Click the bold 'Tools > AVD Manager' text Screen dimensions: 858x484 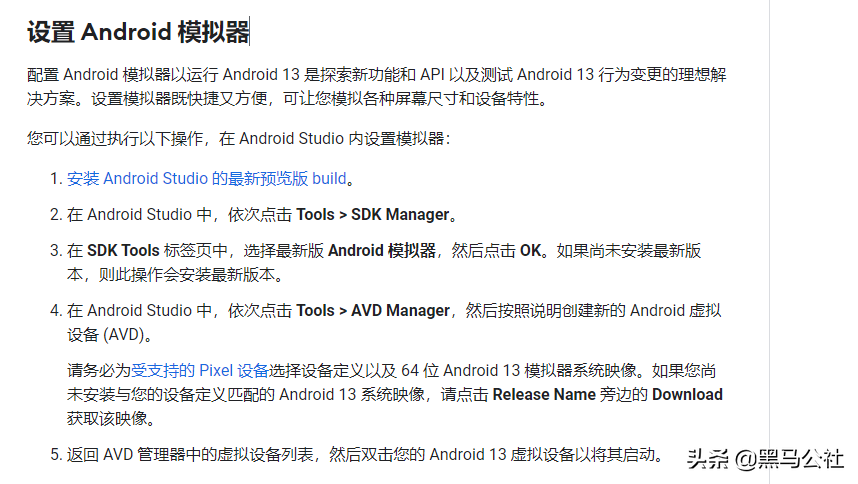(x=373, y=310)
